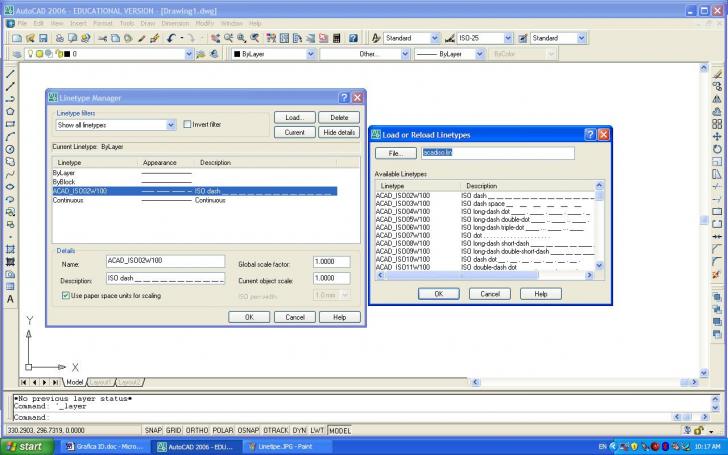The image size is (728, 455).
Task: Select the Multiline Text tool
Action: (x=10, y=299)
